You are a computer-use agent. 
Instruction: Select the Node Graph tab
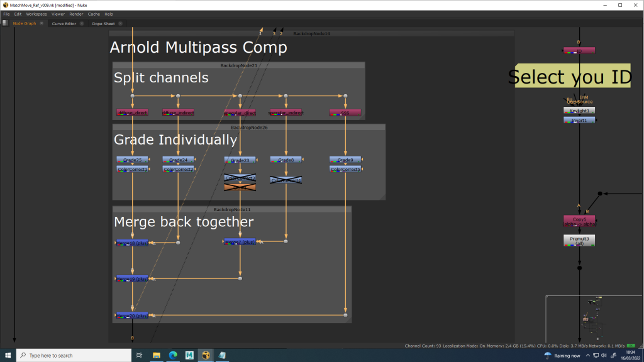click(x=25, y=23)
